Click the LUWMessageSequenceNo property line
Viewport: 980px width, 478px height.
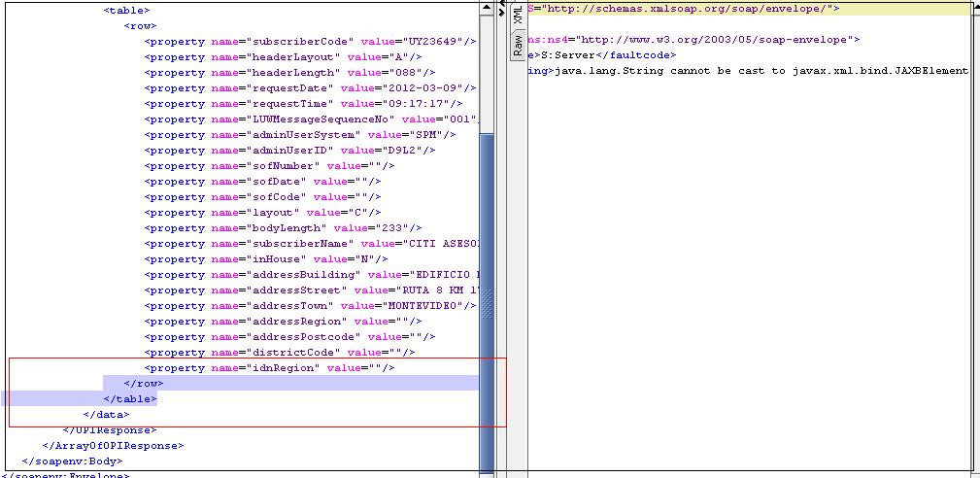(311, 119)
